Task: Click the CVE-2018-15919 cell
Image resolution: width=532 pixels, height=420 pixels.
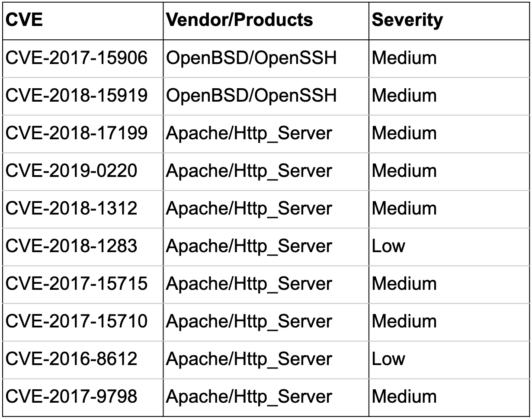Action: pos(83,96)
